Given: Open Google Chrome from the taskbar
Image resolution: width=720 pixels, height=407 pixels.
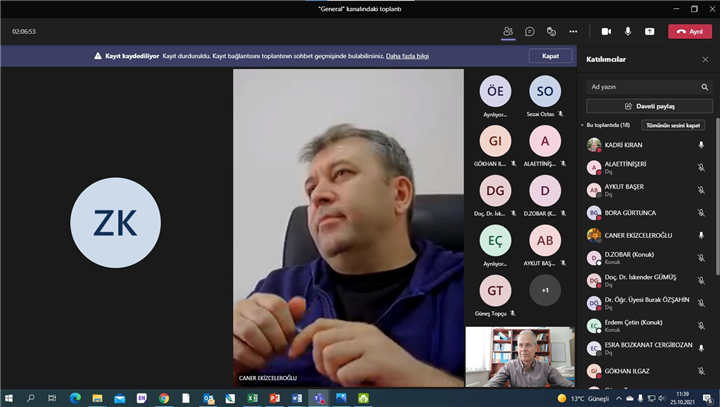Looking at the screenshot, I should click(x=163, y=398).
